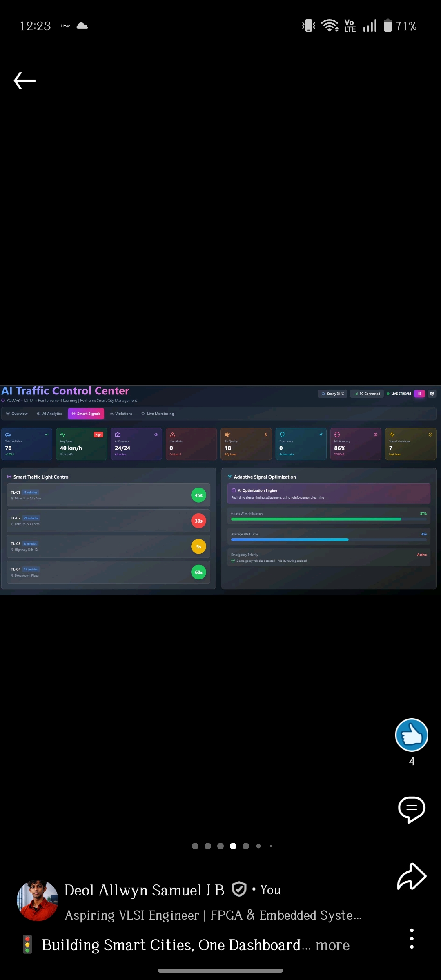This screenshot has height=980, width=441.
Task: Click the signal icon beside Smart Traffic Light Control
Action: point(9,477)
